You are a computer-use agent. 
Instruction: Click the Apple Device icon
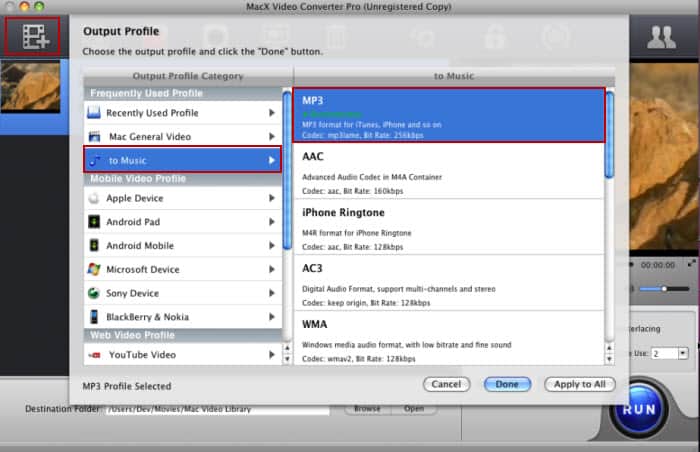tap(94, 198)
